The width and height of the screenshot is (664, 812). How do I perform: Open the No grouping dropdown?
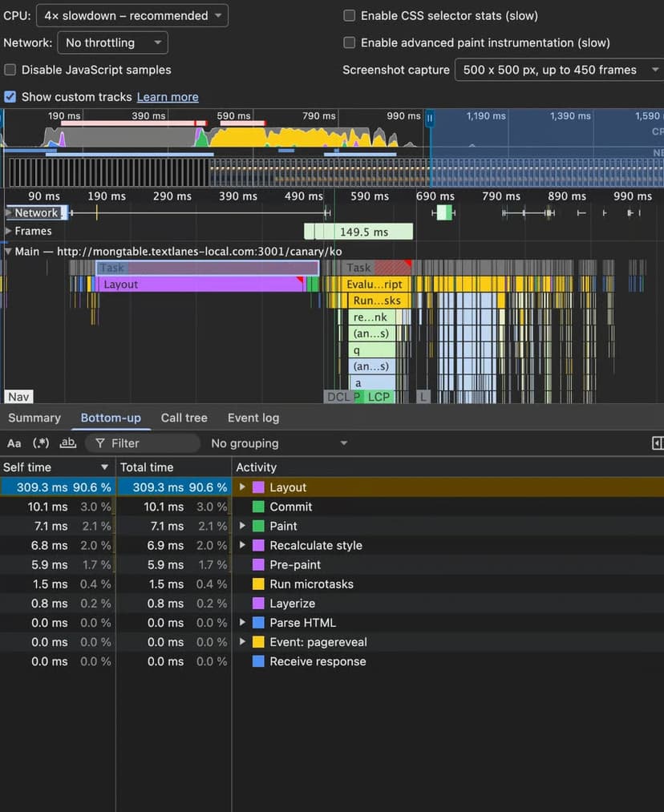click(x=279, y=443)
